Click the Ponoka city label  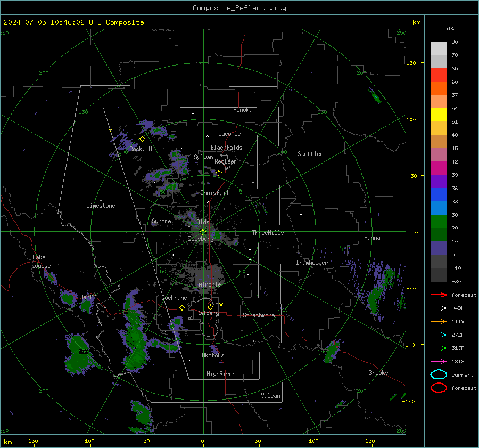click(x=243, y=110)
